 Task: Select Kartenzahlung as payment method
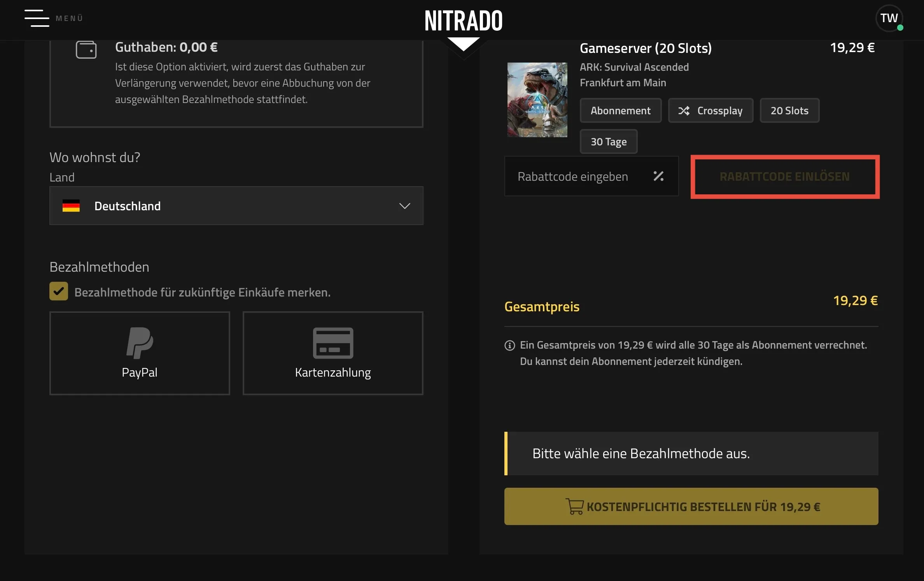332,353
